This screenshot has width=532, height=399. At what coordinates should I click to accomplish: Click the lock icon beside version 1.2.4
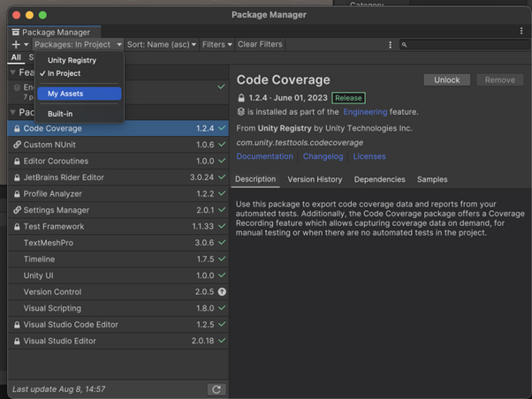click(241, 98)
